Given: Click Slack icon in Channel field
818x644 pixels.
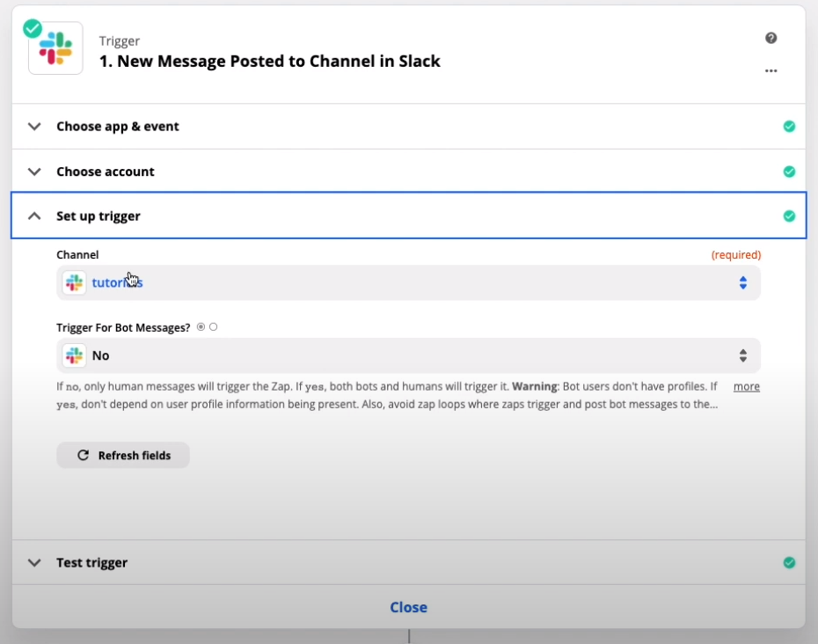Looking at the screenshot, I should point(74,282).
